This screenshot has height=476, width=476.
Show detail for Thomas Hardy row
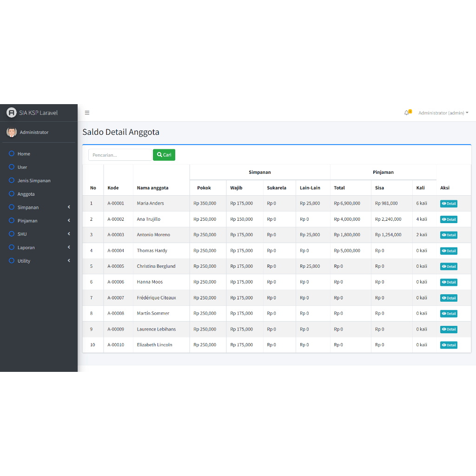coord(449,251)
